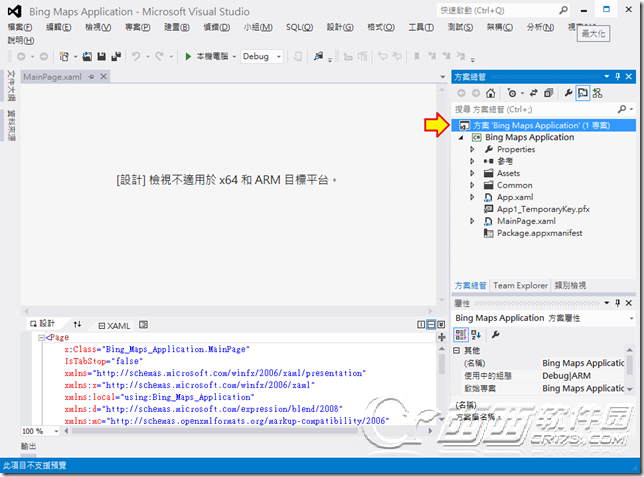Click the Sync with Active Document icon

coord(534,93)
